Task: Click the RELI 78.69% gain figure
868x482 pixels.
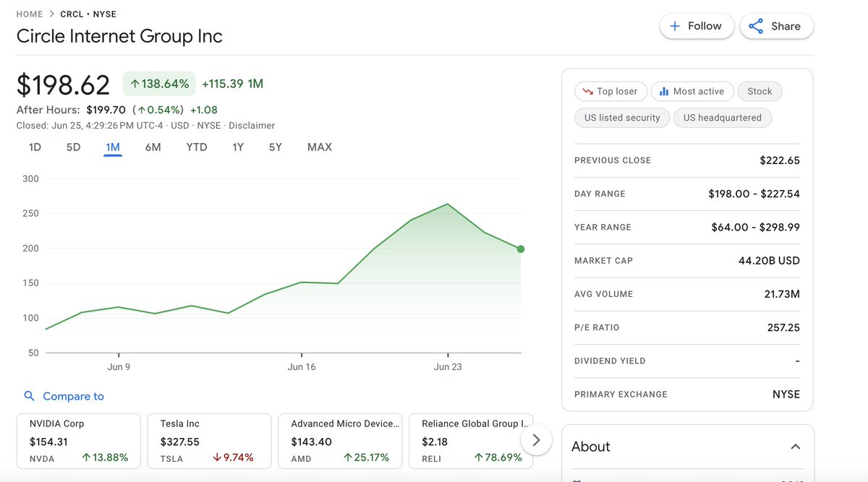Action: tap(498, 457)
